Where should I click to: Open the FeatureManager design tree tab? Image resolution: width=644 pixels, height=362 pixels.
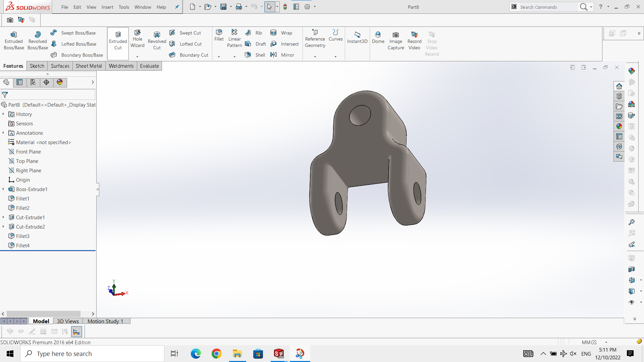6,82
